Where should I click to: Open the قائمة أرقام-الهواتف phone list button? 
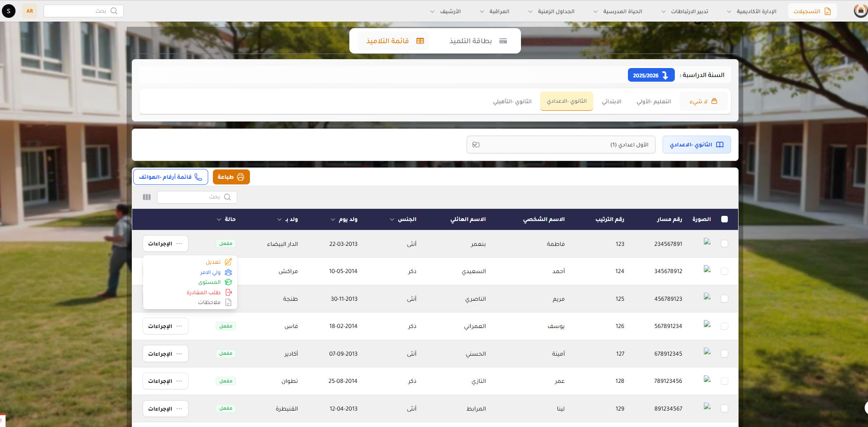(170, 177)
